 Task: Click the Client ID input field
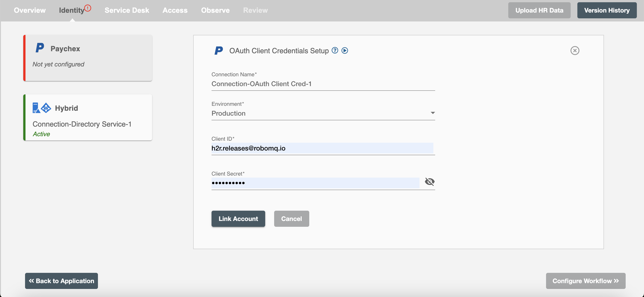click(322, 148)
